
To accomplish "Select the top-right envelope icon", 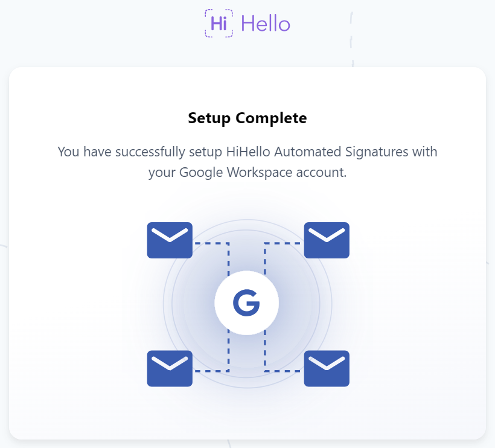I will point(327,240).
